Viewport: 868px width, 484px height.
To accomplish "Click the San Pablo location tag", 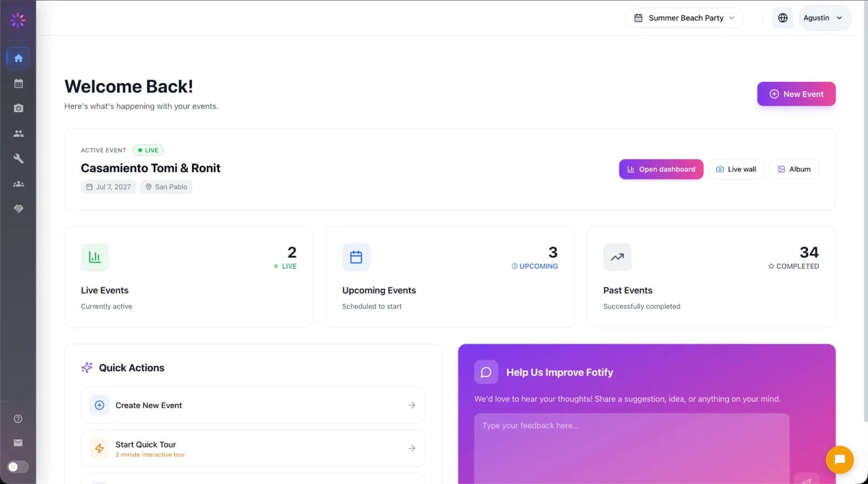I will click(166, 187).
